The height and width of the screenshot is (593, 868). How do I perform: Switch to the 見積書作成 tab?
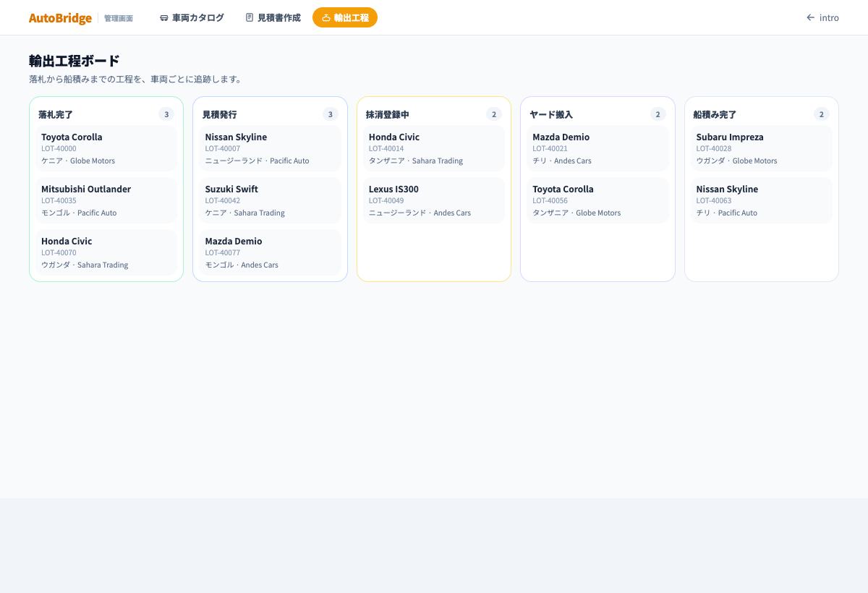pos(273,17)
